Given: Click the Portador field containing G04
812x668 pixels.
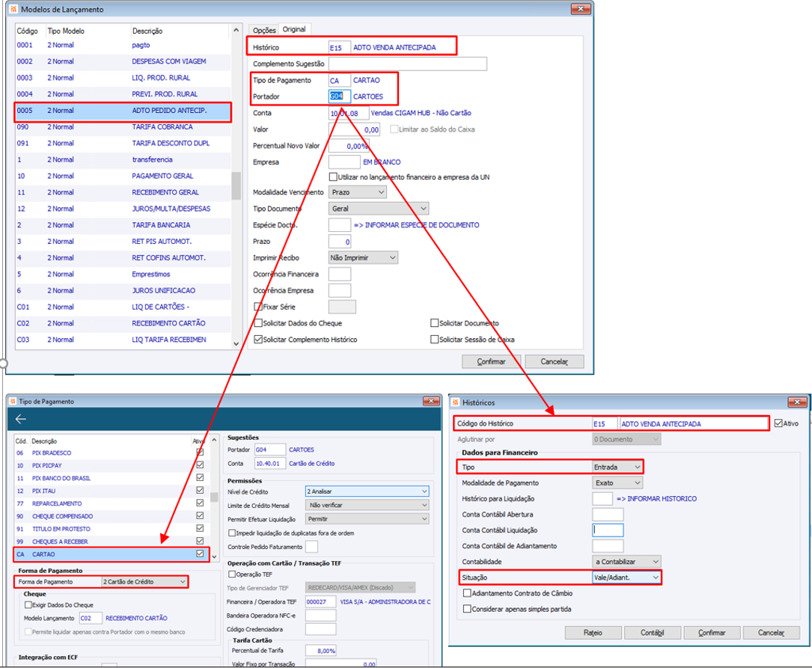Looking at the screenshot, I should point(339,96).
